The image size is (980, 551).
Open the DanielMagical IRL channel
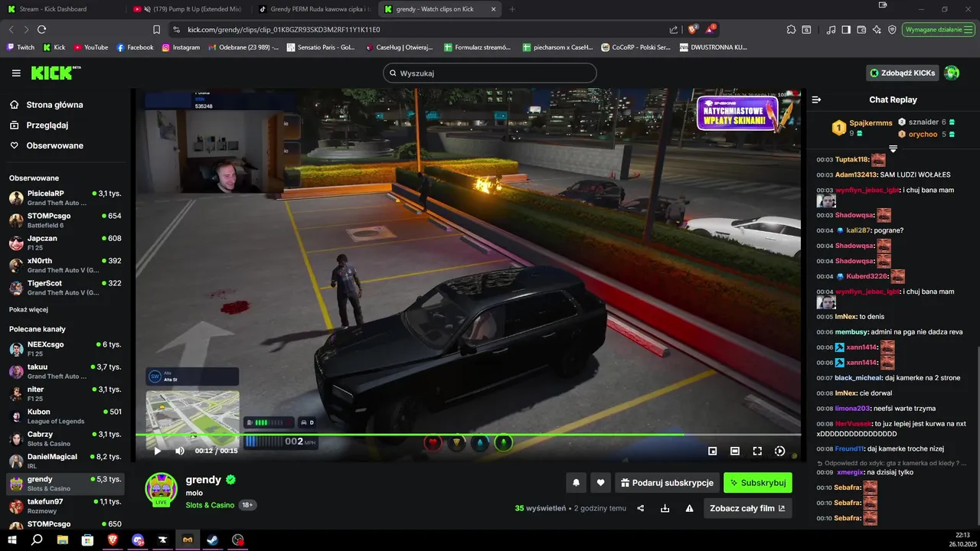tap(65, 461)
